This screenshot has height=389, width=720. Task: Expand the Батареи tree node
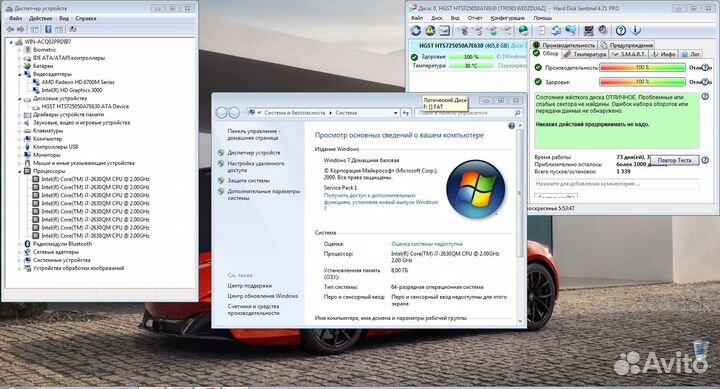coord(20,66)
